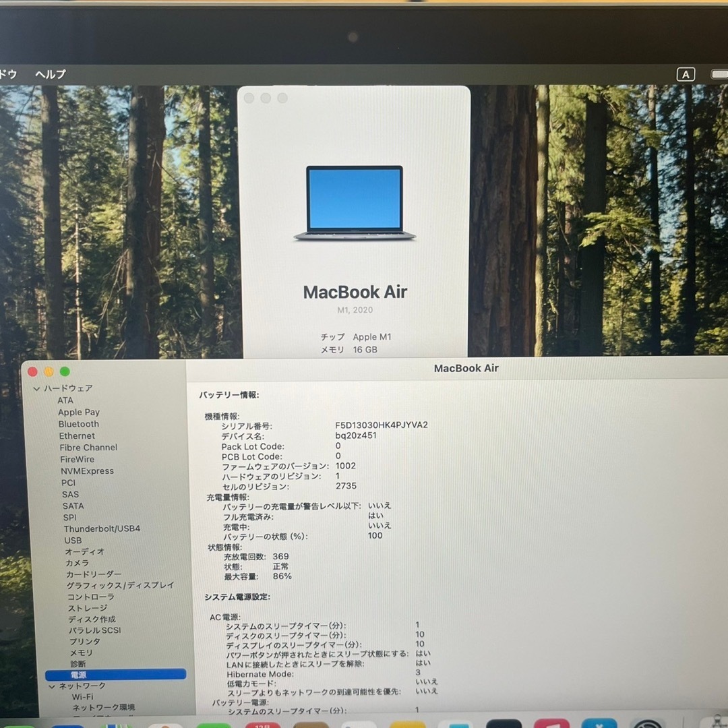Select Wi-Fi under ネットワーク
Image resolution: width=728 pixels, height=728 pixels.
83,697
